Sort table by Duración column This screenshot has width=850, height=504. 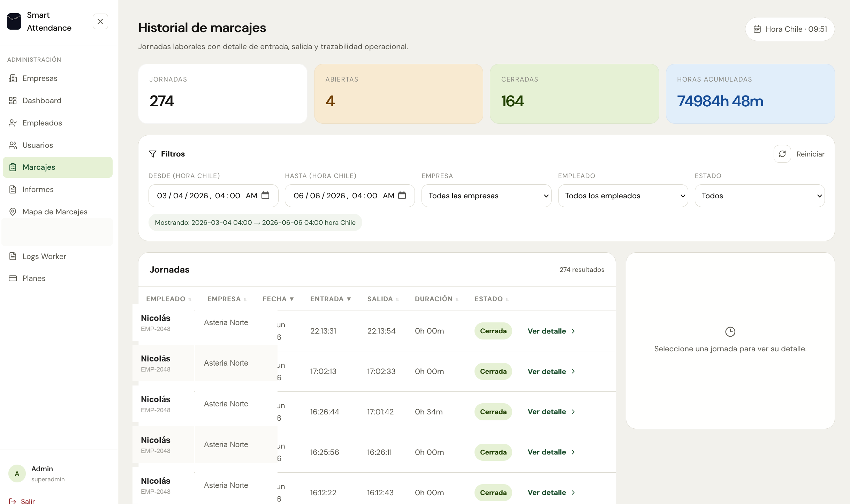pyautogui.click(x=437, y=299)
